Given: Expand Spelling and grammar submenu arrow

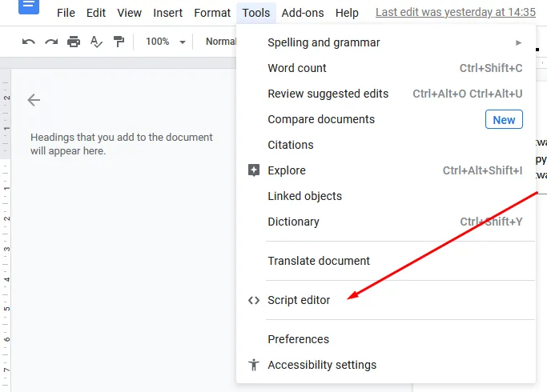Looking at the screenshot, I should pyautogui.click(x=518, y=43).
